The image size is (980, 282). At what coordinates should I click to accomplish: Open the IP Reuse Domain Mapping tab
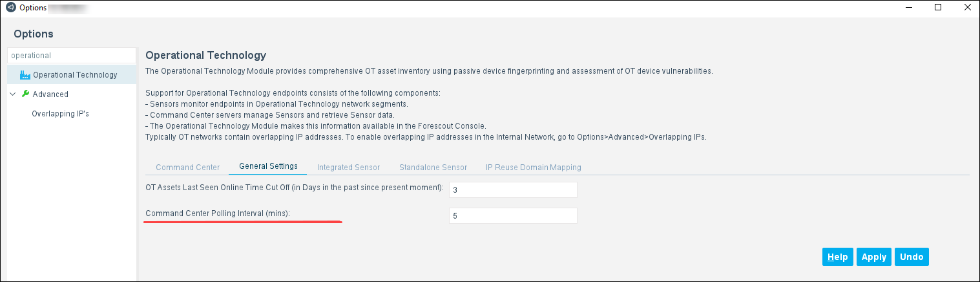(534, 167)
